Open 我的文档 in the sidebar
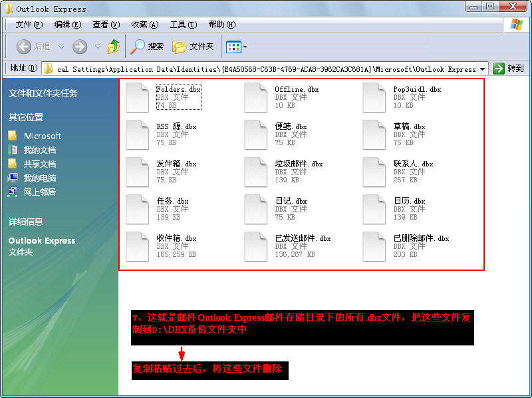Image resolution: width=532 pixels, height=398 pixels. tap(40, 150)
